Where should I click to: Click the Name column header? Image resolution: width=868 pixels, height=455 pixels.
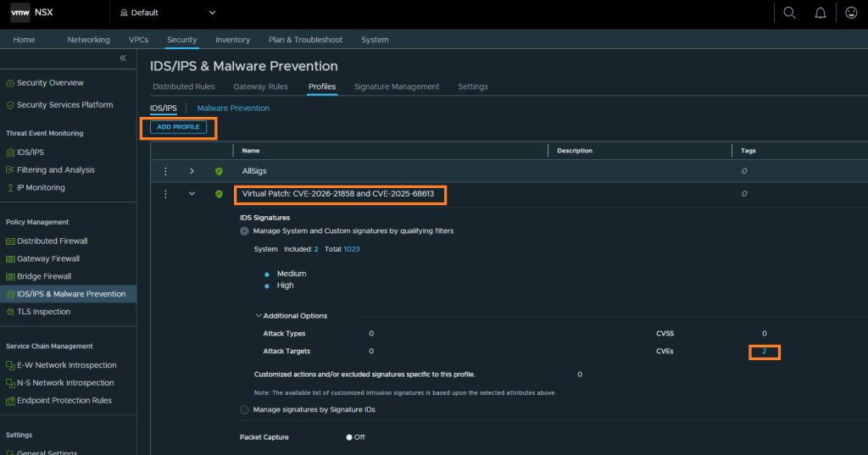click(251, 151)
